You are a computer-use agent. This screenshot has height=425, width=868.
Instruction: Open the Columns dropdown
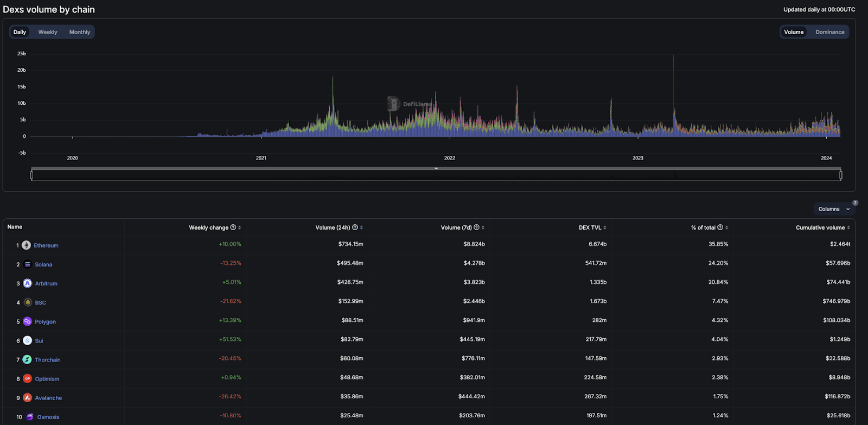[x=834, y=209]
